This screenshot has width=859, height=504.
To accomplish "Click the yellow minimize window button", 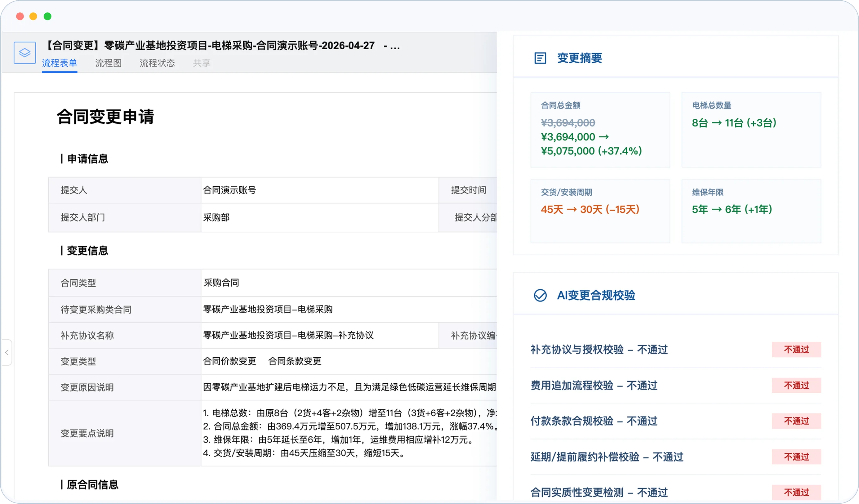I will click(33, 16).
